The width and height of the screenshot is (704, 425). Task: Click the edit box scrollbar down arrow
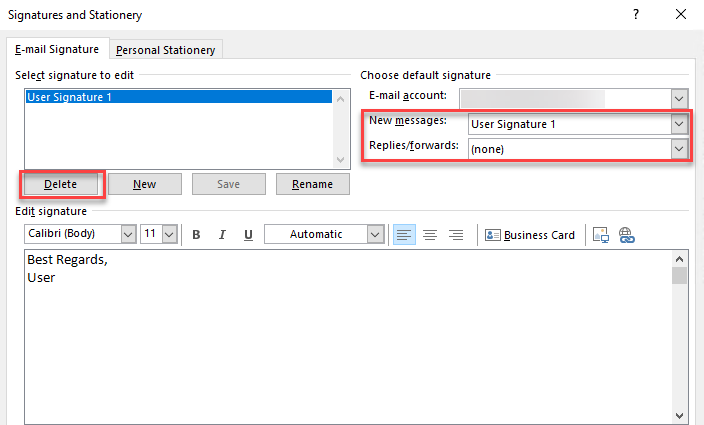pos(679,416)
